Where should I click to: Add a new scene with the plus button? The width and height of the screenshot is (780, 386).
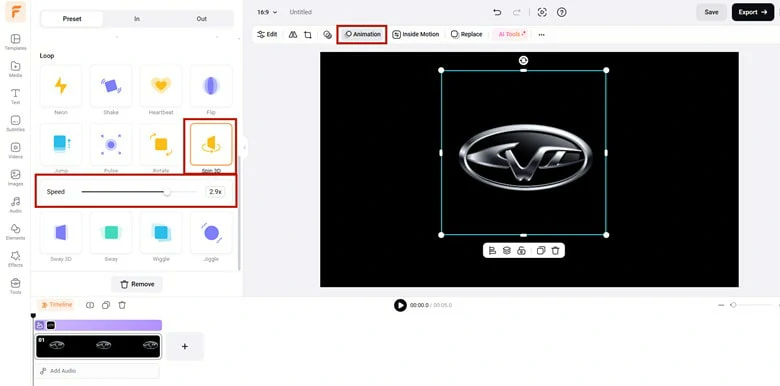tap(185, 346)
